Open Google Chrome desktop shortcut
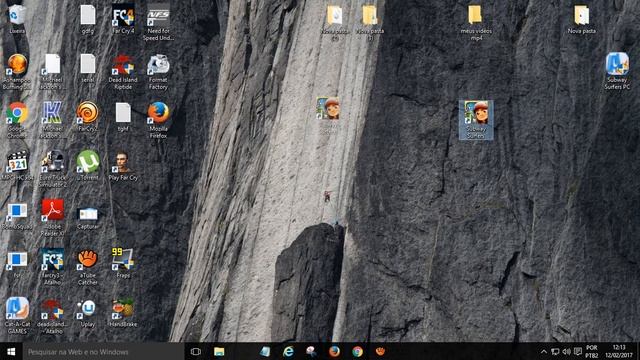 [x=17, y=120]
